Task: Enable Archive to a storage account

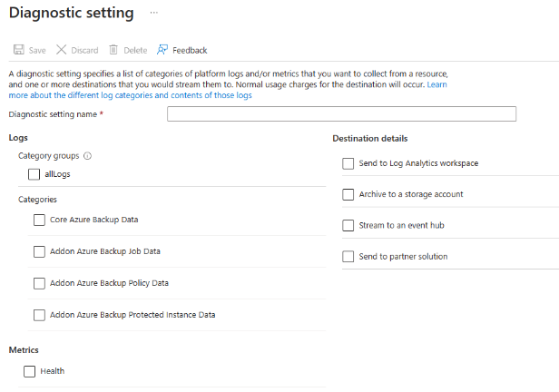Action: (x=348, y=194)
